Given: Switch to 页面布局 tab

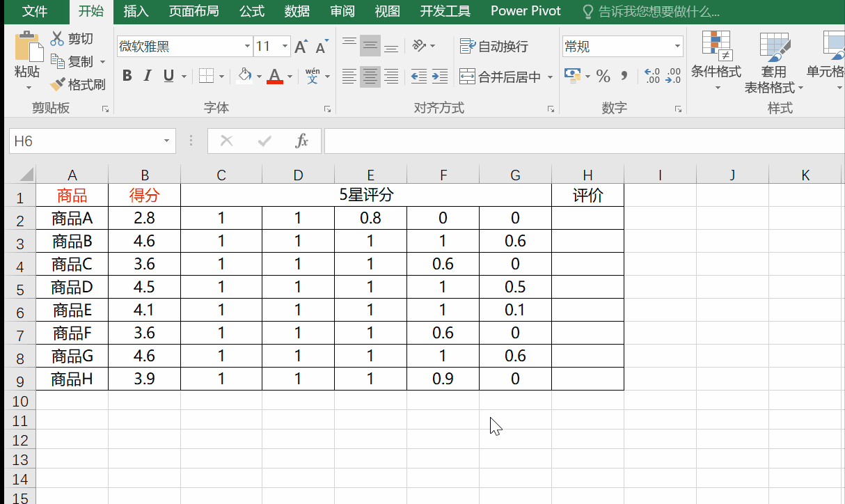Looking at the screenshot, I should 194,11.
